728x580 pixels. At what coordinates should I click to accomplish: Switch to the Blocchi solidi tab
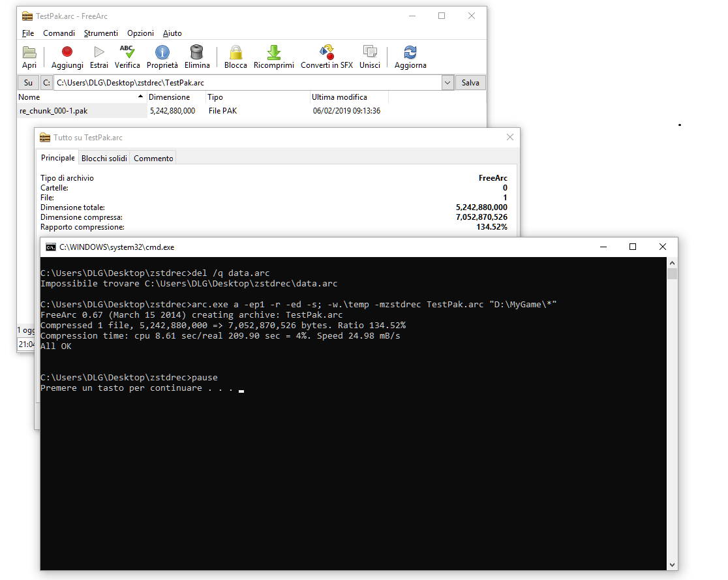click(104, 159)
